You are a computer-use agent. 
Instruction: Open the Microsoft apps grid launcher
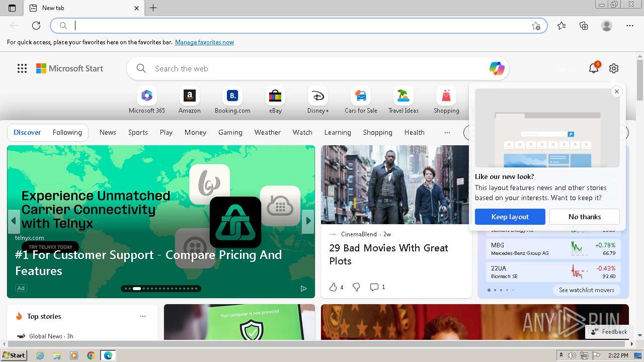click(22, 68)
